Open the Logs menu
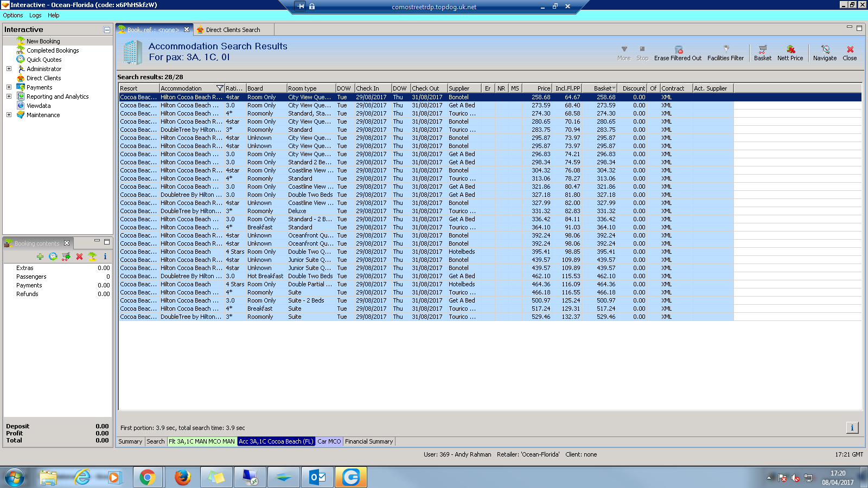Screen dimensions: 868x488 pyautogui.click(x=35, y=15)
